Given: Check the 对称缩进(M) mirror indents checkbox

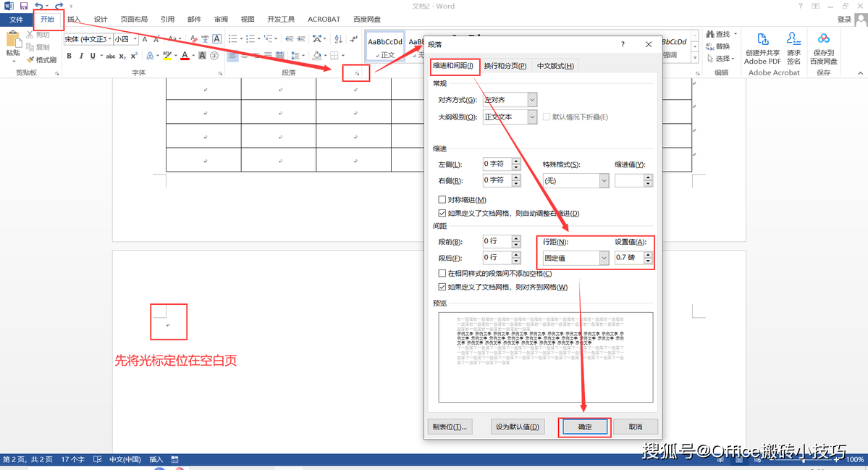Looking at the screenshot, I should [x=442, y=199].
